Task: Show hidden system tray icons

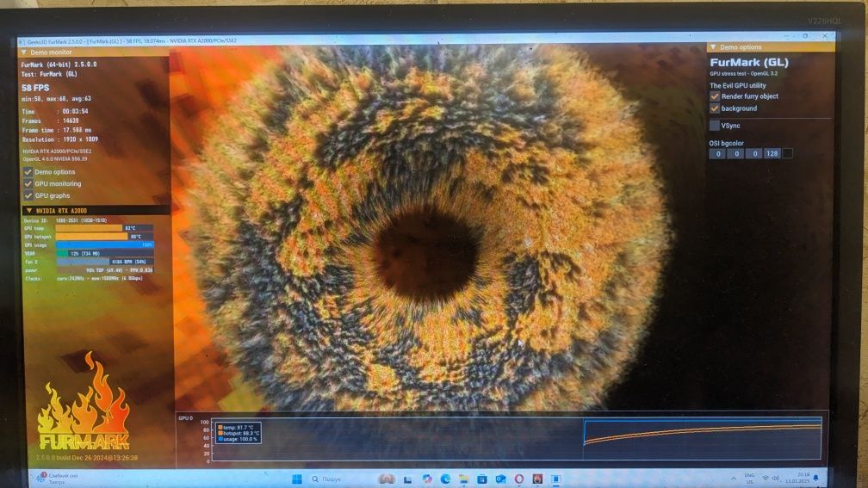Action: point(734,479)
